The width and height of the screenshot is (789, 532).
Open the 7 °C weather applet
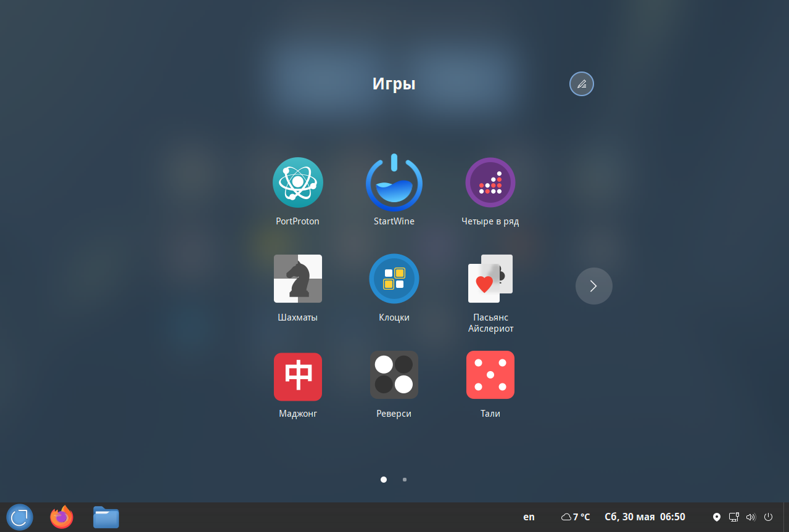[x=576, y=517]
